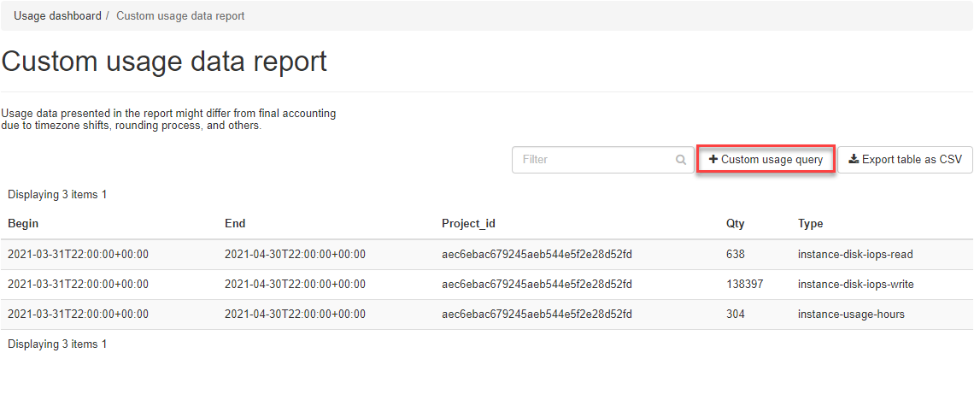This screenshot has width=980, height=400.
Task: Export table as CSV
Action: (x=905, y=160)
